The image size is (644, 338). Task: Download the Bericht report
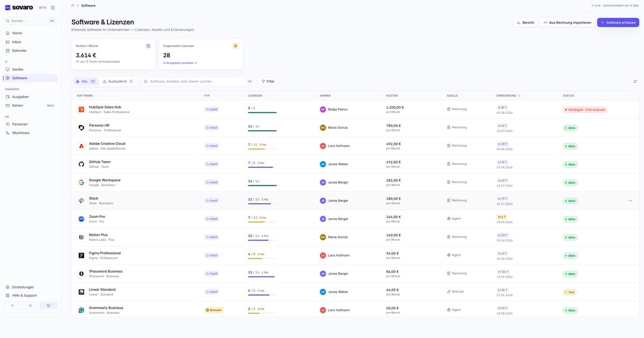(x=525, y=23)
